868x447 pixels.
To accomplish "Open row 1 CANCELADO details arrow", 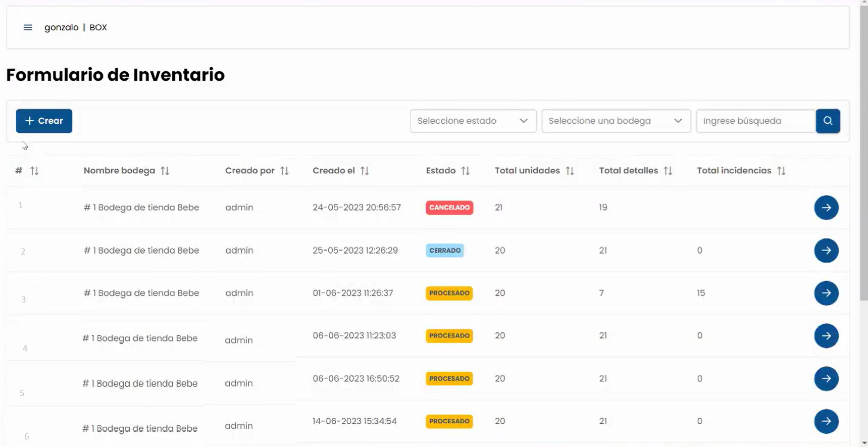I will tap(826, 208).
